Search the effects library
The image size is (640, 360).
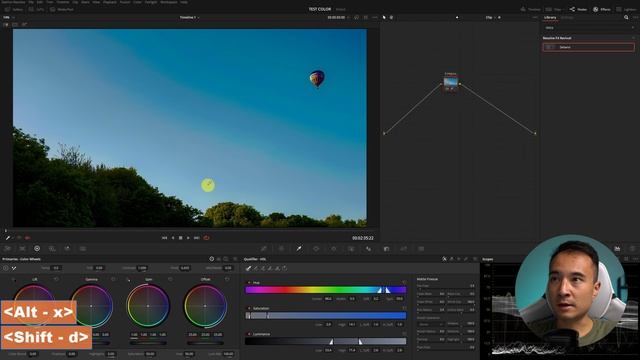(626, 18)
